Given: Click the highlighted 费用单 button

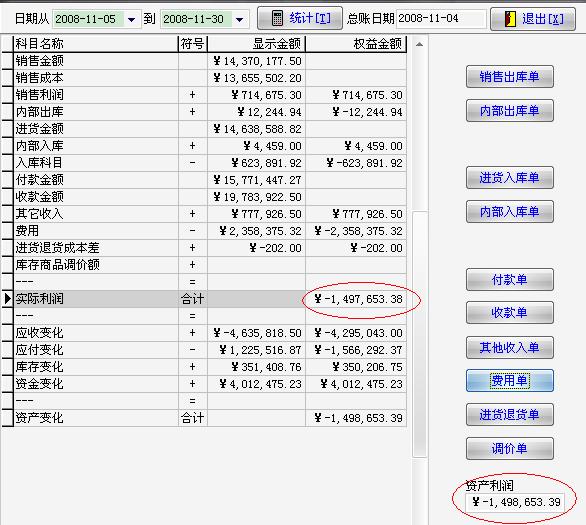Looking at the screenshot, I should pos(509,381).
